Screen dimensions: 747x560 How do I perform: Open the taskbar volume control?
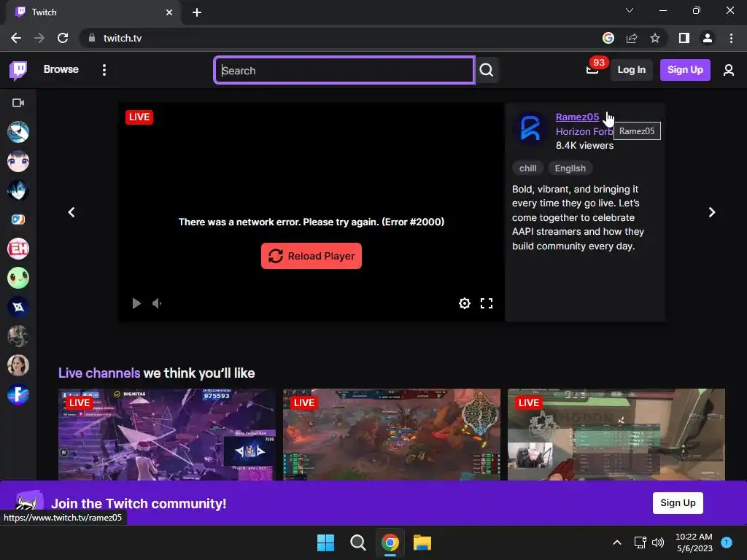tap(658, 542)
